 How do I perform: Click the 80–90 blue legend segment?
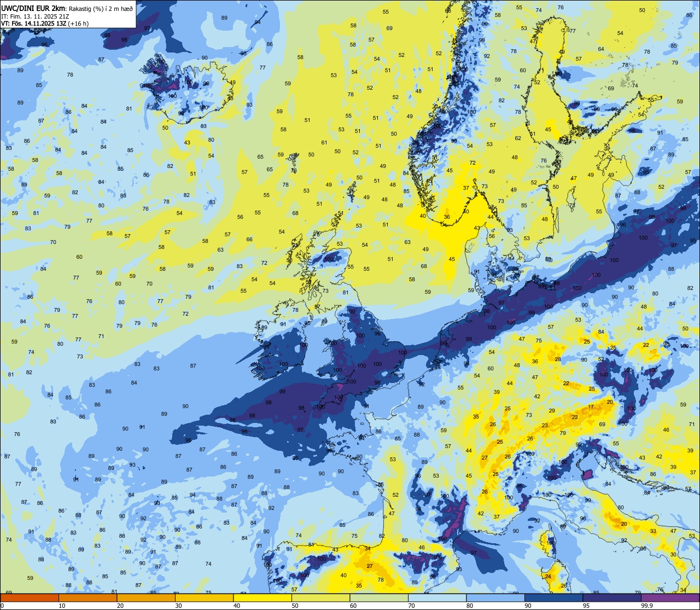click(495, 597)
